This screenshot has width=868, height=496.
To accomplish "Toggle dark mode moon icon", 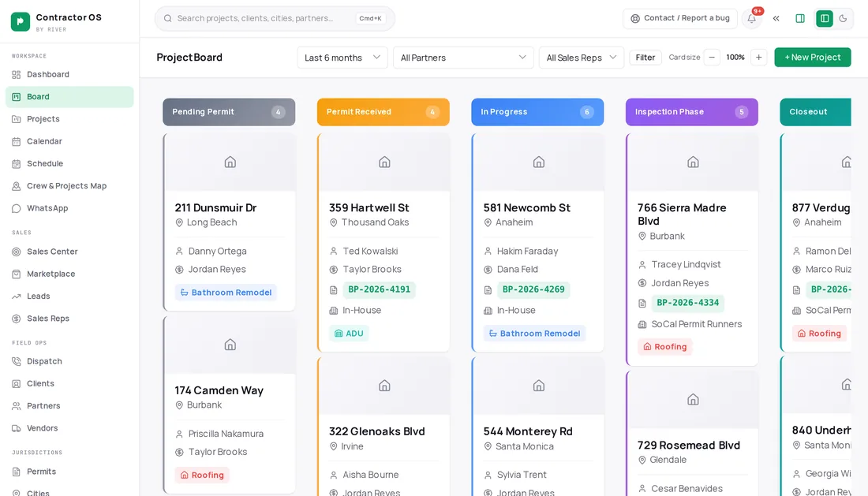I will (843, 18).
